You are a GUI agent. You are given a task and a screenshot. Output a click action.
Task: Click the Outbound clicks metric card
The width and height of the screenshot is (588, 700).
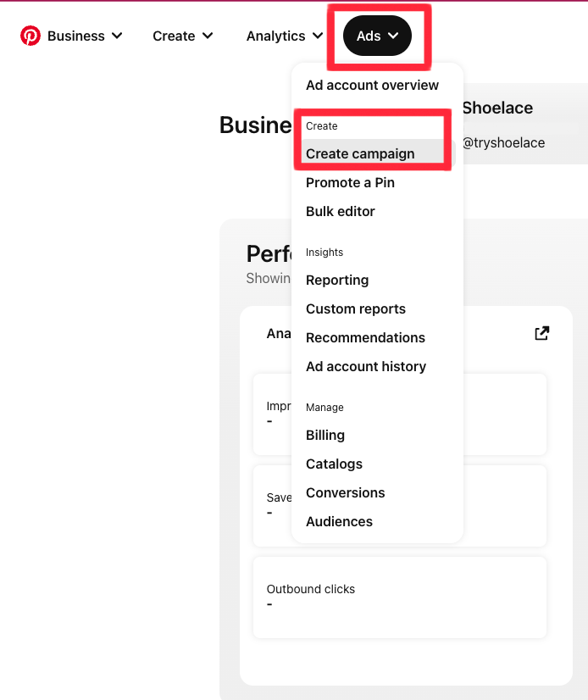399,597
